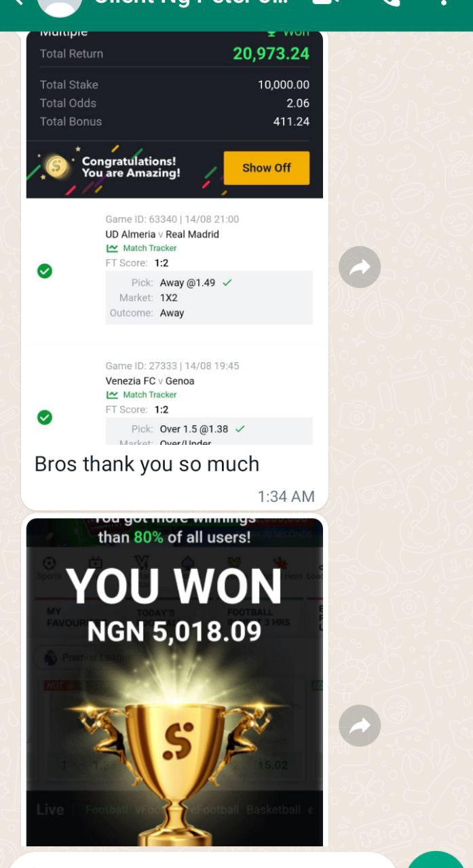Start a video call with the contact
This screenshot has width=473, height=868.
pyautogui.click(x=326, y=3)
